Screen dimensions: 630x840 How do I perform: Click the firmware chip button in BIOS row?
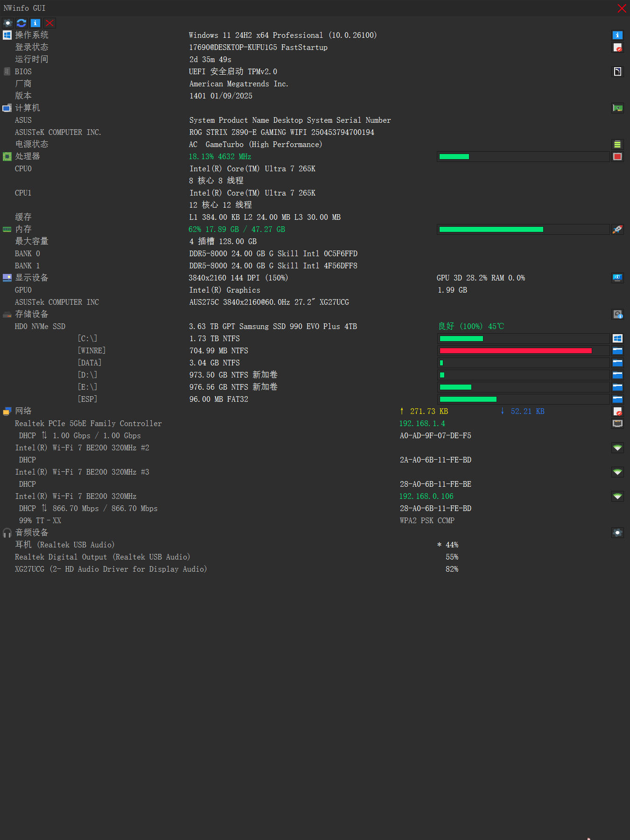point(617,71)
